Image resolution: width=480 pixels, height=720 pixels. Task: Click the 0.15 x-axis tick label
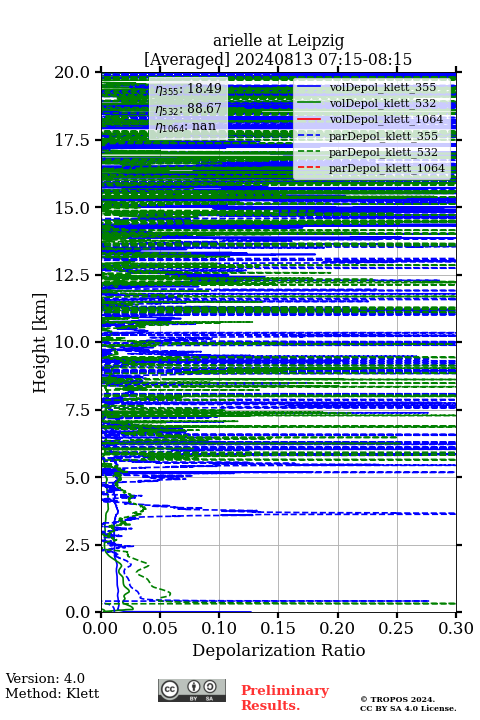click(x=278, y=628)
